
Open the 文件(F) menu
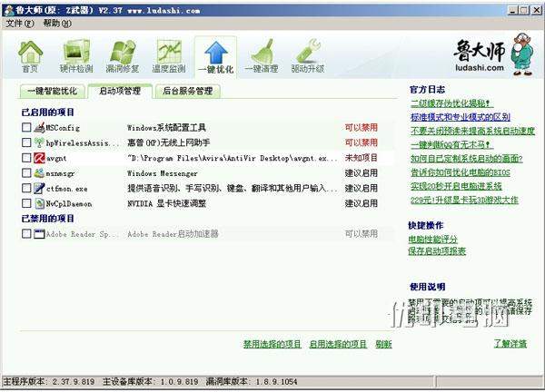tap(20, 24)
